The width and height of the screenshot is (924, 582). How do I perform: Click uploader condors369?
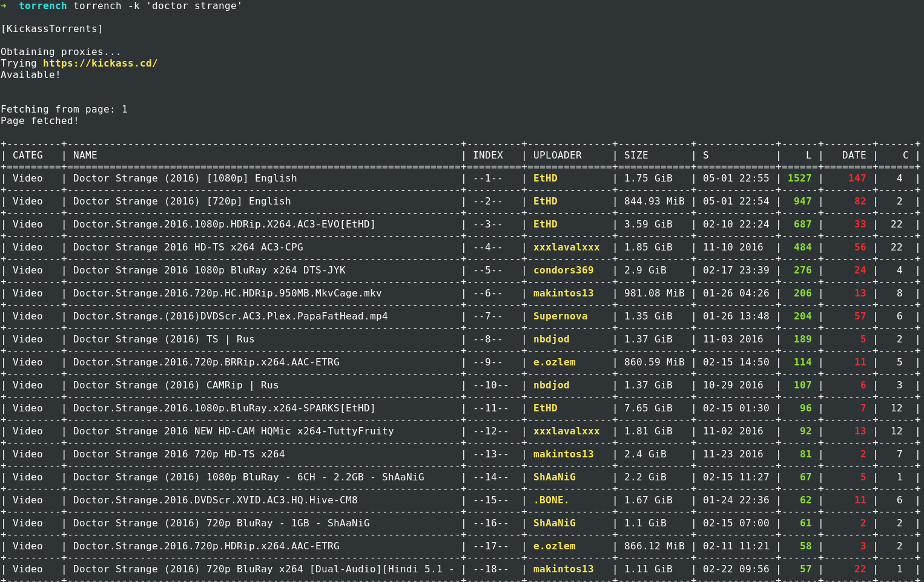pos(564,270)
